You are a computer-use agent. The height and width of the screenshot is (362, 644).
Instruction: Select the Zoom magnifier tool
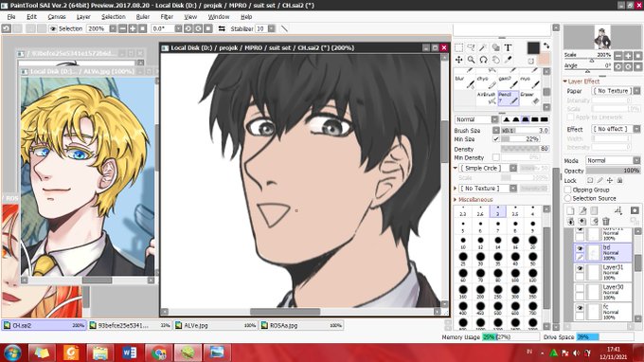[x=471, y=60]
